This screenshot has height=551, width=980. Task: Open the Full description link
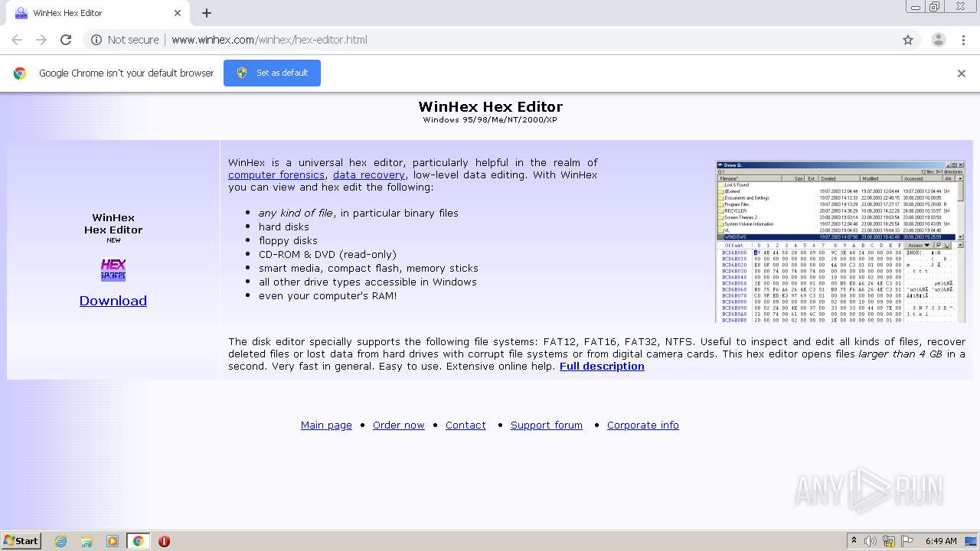602,366
